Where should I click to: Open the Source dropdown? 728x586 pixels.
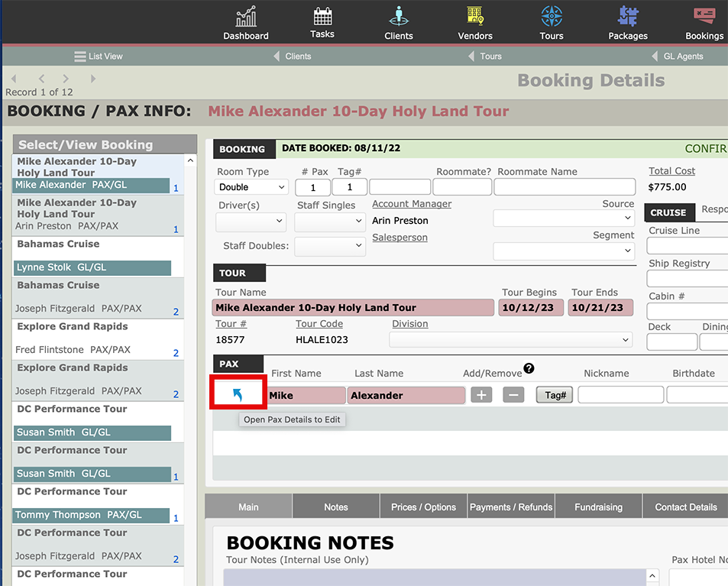point(564,218)
